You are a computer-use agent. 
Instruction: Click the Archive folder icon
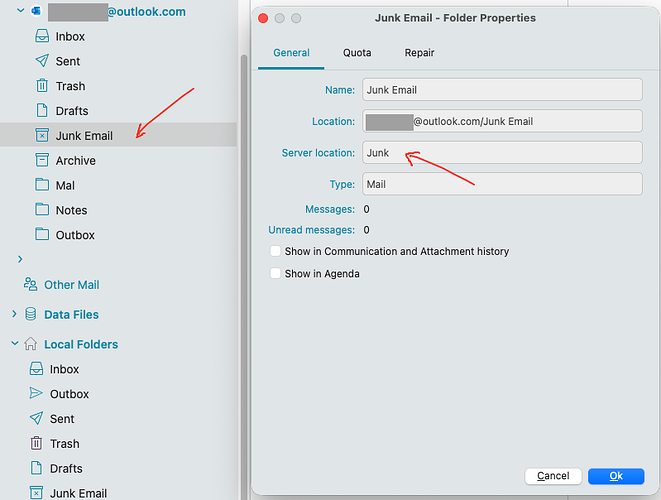coord(41,161)
